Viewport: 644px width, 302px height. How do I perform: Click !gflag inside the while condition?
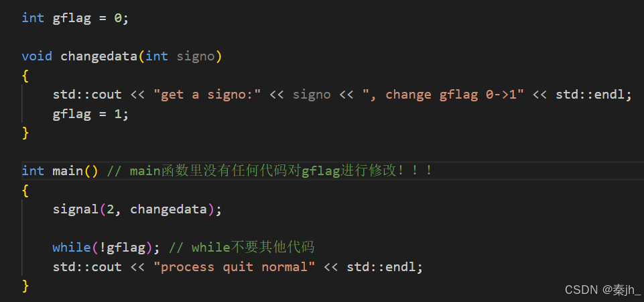123,247
